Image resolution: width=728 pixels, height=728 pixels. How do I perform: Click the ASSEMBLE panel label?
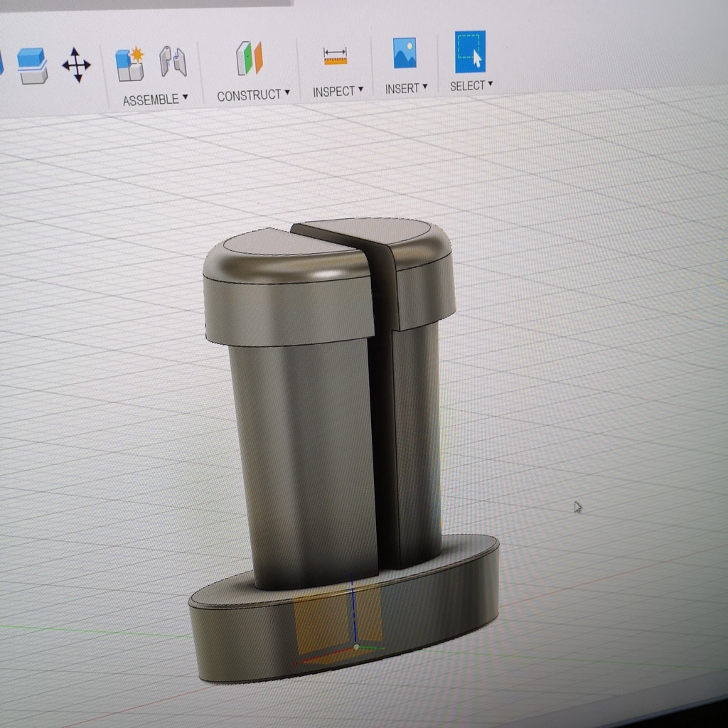(x=151, y=100)
